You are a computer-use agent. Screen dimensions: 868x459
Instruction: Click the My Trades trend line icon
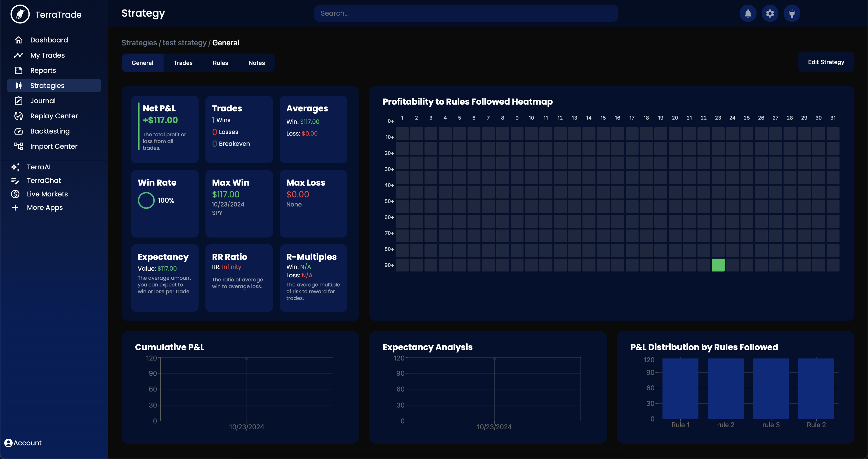coord(19,55)
